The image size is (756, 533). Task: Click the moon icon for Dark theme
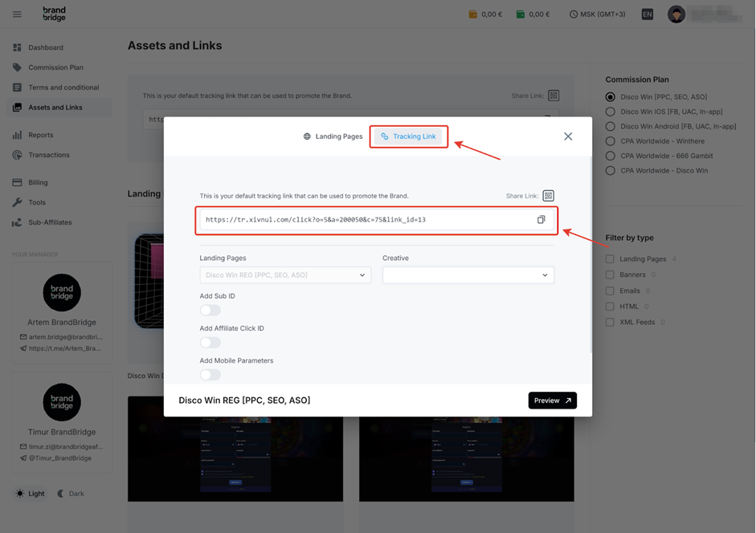click(61, 494)
